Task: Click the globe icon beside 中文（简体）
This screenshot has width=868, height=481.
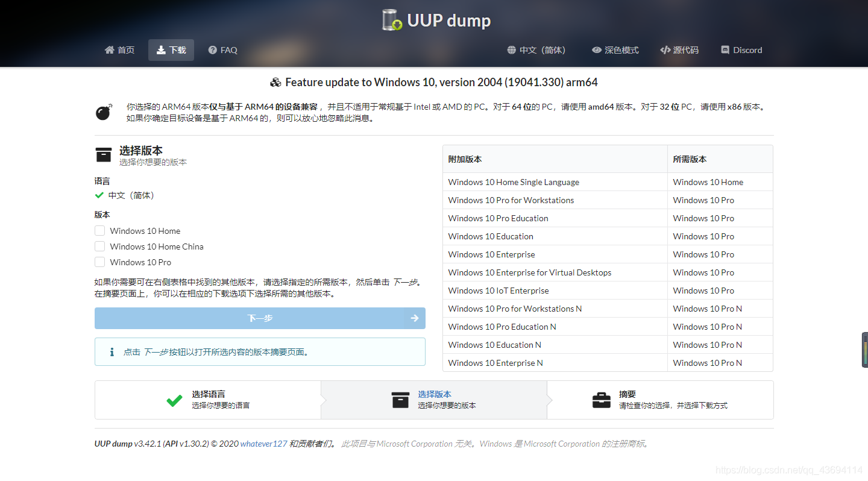Action: point(512,50)
